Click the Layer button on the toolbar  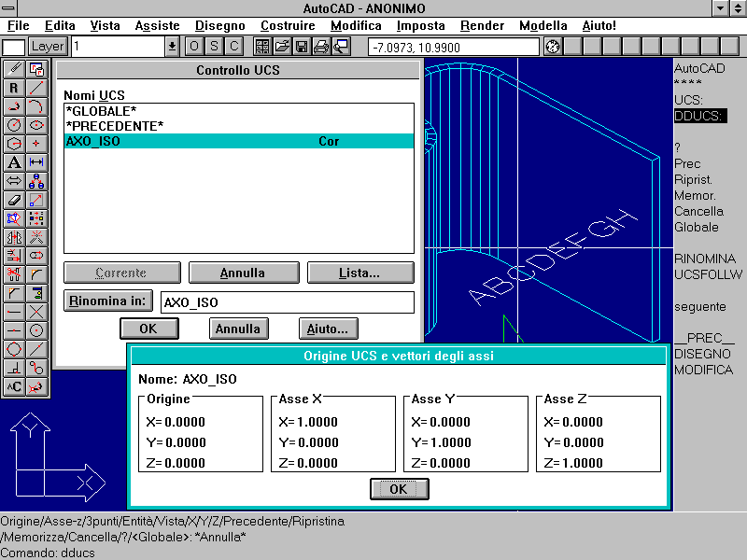(48, 47)
